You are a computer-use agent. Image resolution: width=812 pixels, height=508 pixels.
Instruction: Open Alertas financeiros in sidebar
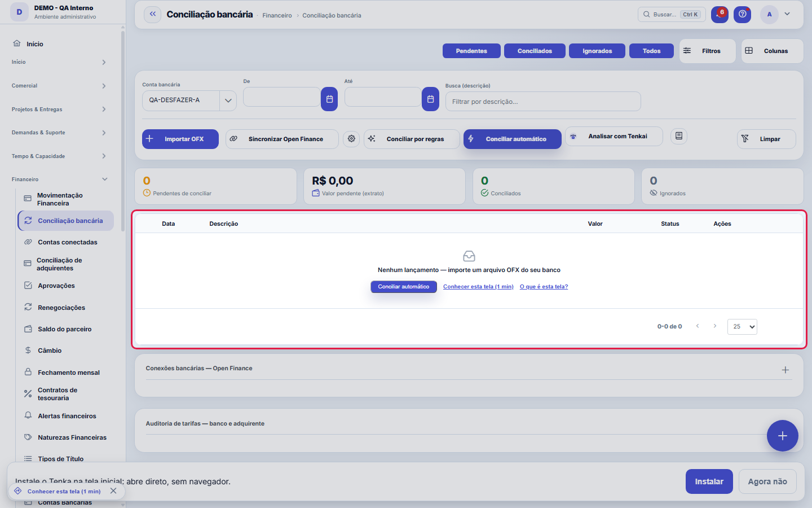[66, 416]
